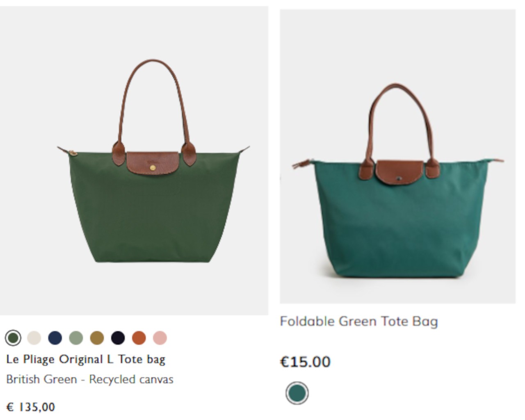525x420 pixels.
Task: Select the teal swatch under the €15.00 price
Action: click(x=297, y=393)
